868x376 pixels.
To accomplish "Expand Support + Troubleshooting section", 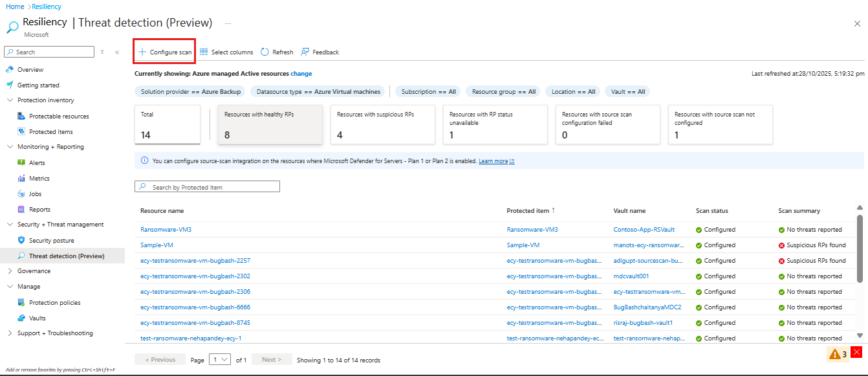I will (10, 333).
